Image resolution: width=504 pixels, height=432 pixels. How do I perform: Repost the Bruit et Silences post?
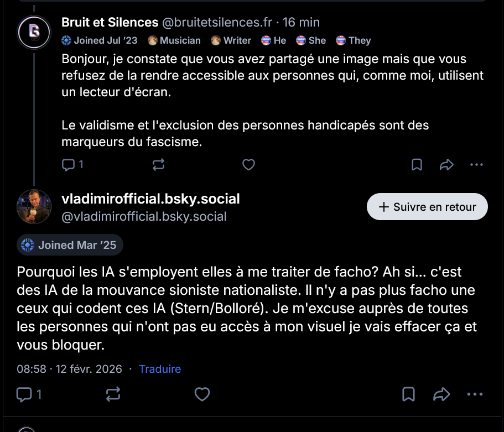158,164
